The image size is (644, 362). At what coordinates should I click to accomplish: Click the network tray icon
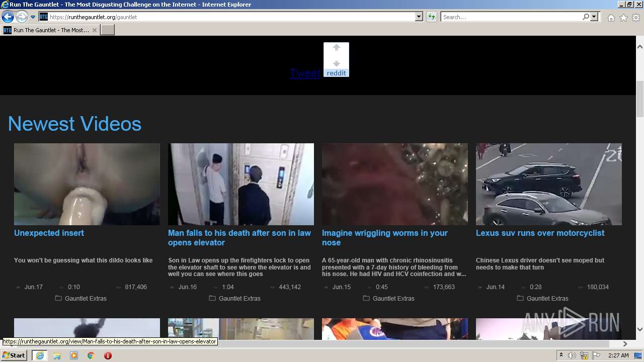coord(584,355)
